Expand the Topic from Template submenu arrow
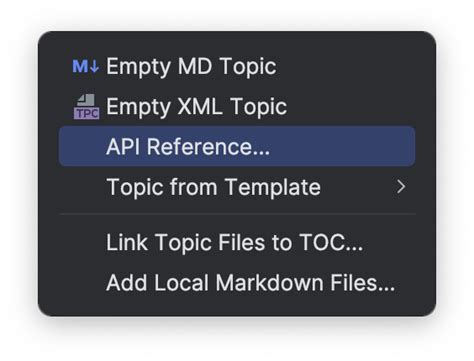474x361 pixels. (x=401, y=187)
